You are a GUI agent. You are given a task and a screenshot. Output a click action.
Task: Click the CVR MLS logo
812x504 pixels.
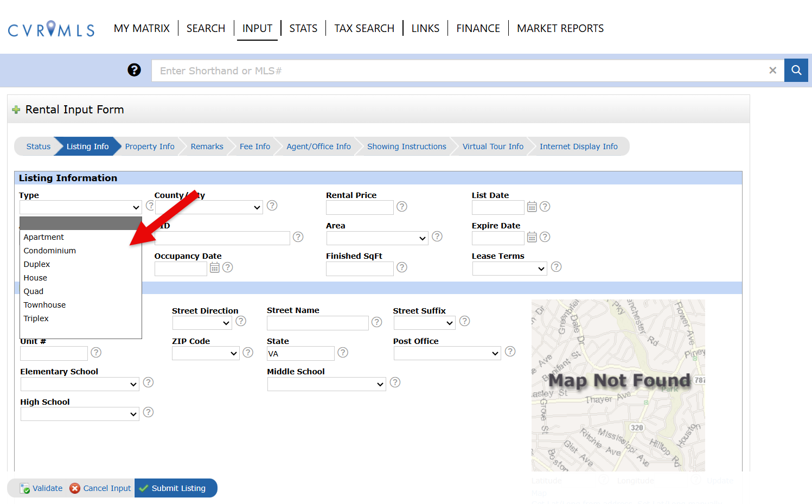coord(52,29)
